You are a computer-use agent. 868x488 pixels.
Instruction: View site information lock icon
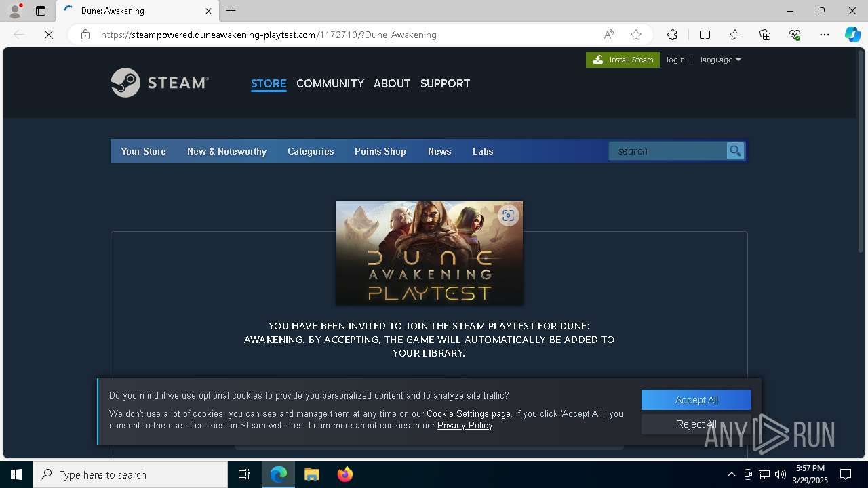pos(85,35)
